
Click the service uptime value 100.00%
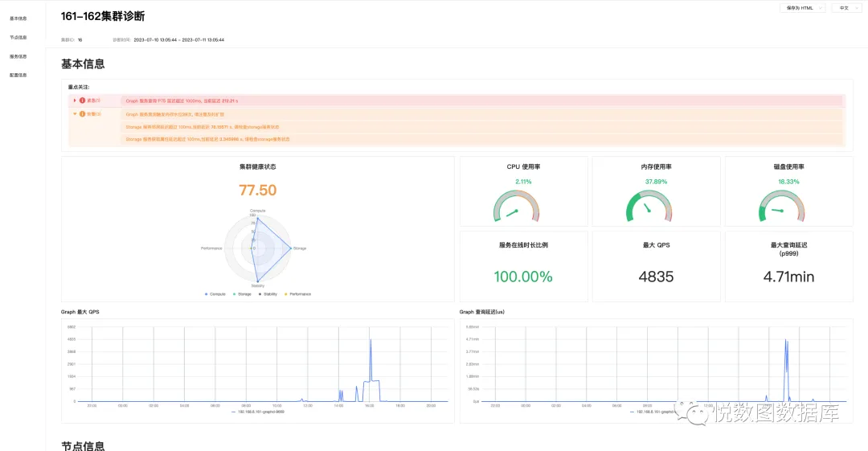(523, 277)
